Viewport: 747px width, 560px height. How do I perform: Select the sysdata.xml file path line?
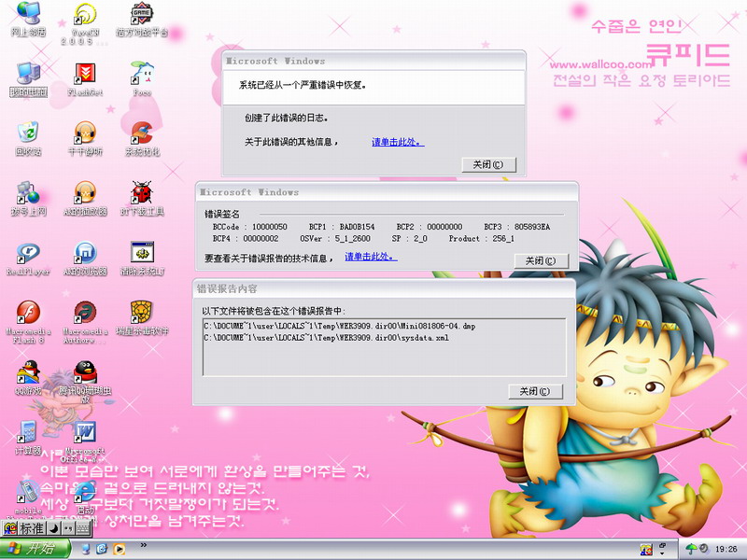coord(326,338)
